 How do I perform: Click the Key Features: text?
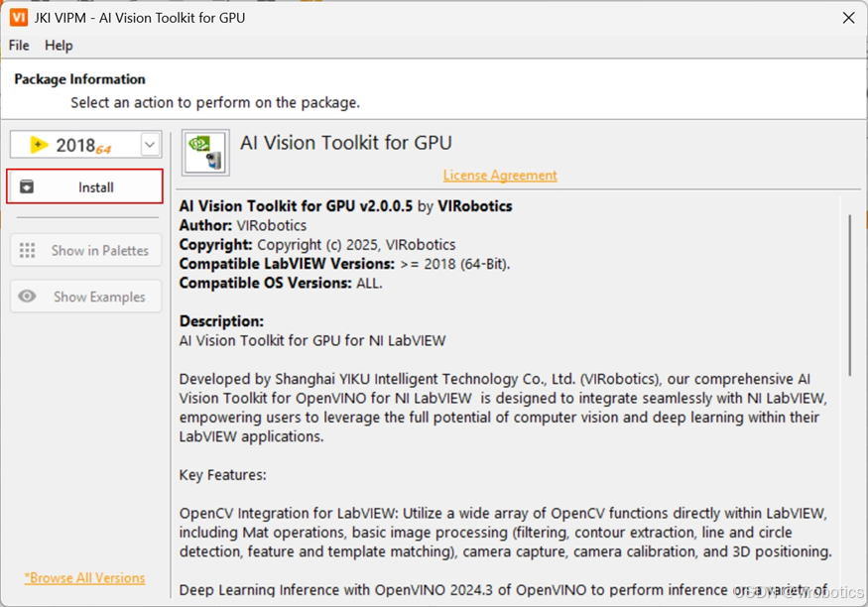coord(222,475)
